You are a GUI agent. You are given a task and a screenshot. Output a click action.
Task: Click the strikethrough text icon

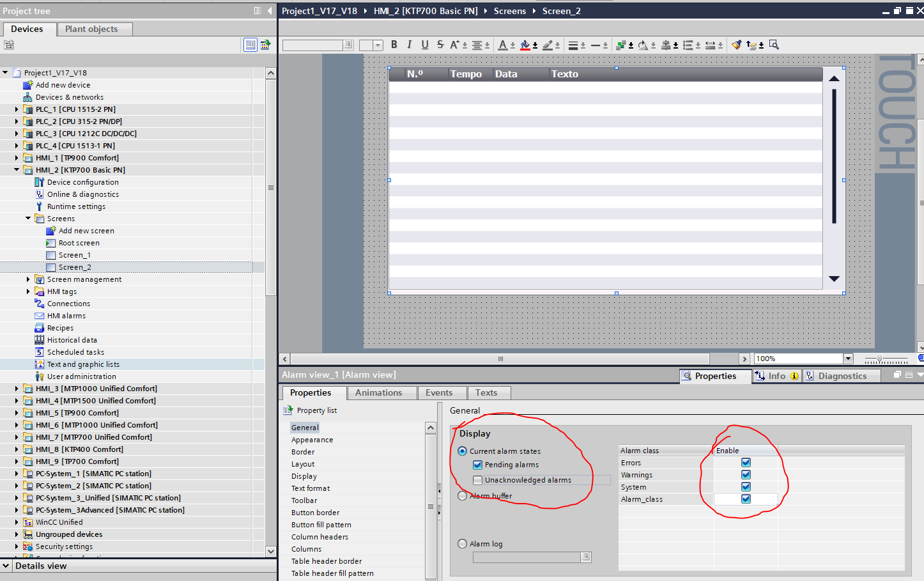coord(440,45)
